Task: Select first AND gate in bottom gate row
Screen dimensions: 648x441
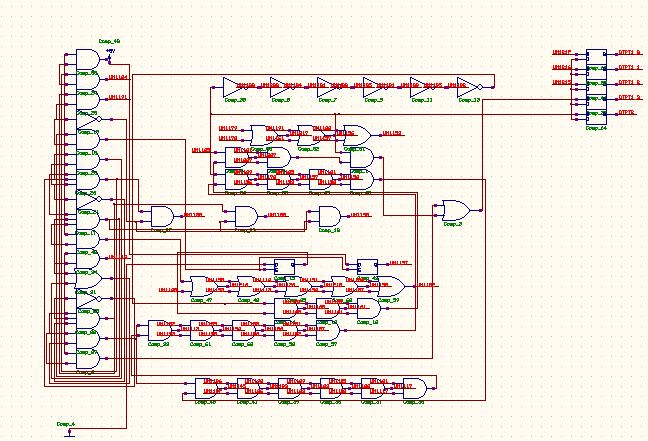Action: coord(207,389)
